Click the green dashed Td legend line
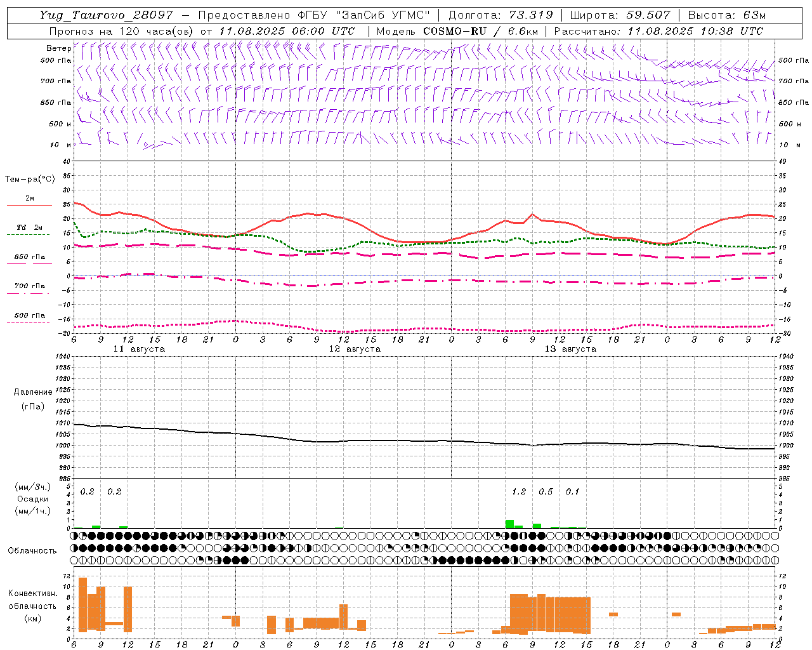812x650 pixels. [29, 234]
